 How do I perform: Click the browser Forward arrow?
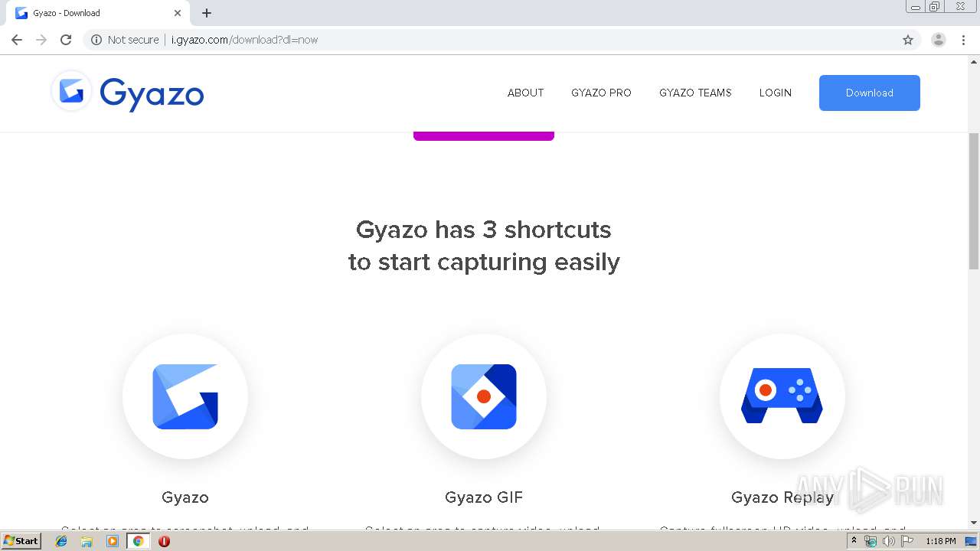41,40
